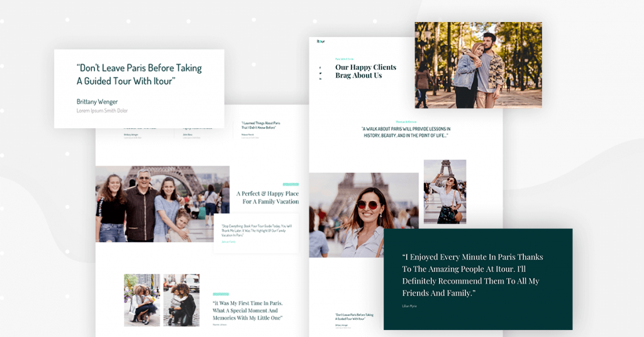Open the Twitter social icon

(320, 74)
